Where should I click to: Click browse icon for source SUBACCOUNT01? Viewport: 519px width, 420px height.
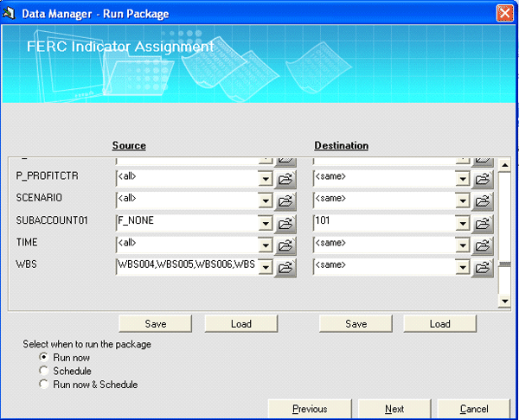pyautogui.click(x=285, y=223)
